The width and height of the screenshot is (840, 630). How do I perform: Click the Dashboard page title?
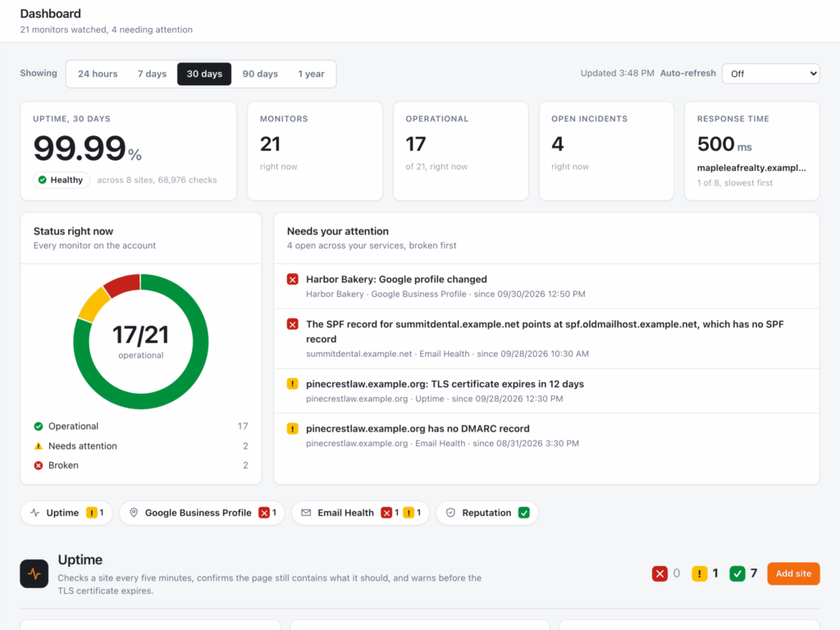(x=51, y=14)
